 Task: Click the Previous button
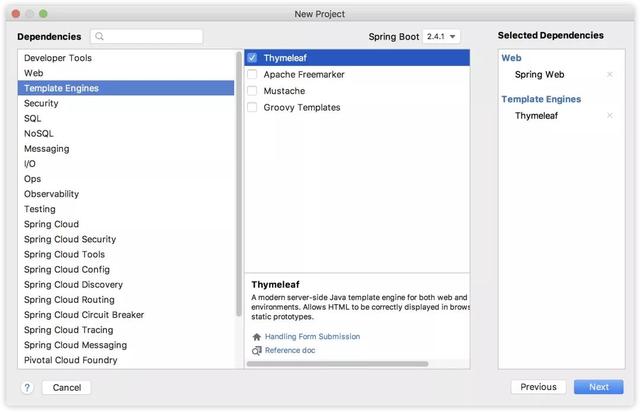[x=538, y=387]
